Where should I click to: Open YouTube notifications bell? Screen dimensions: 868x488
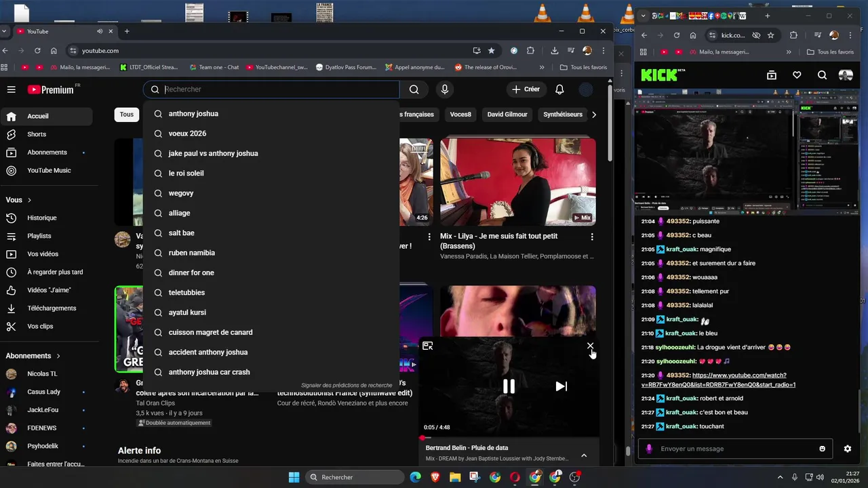coord(559,89)
